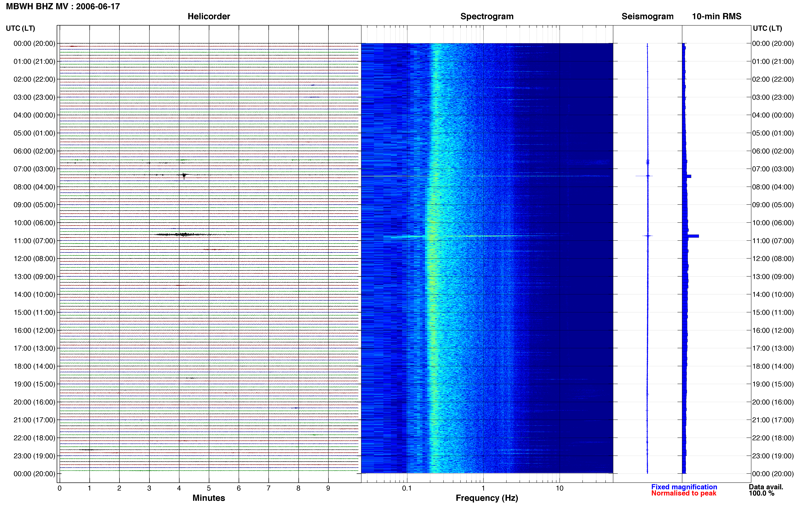This screenshot has width=812, height=508.
Task: Click the largest RMS bar near 10:45
Action: click(691, 236)
